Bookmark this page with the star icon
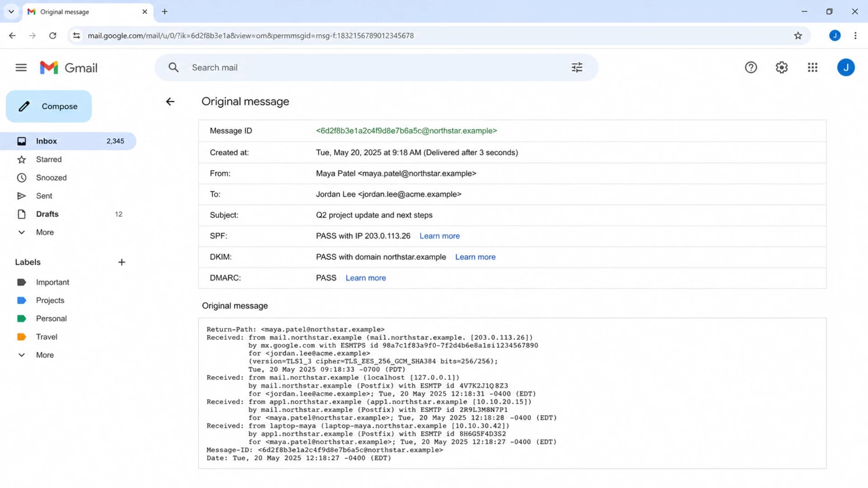The height and width of the screenshot is (488, 868). (x=798, y=36)
